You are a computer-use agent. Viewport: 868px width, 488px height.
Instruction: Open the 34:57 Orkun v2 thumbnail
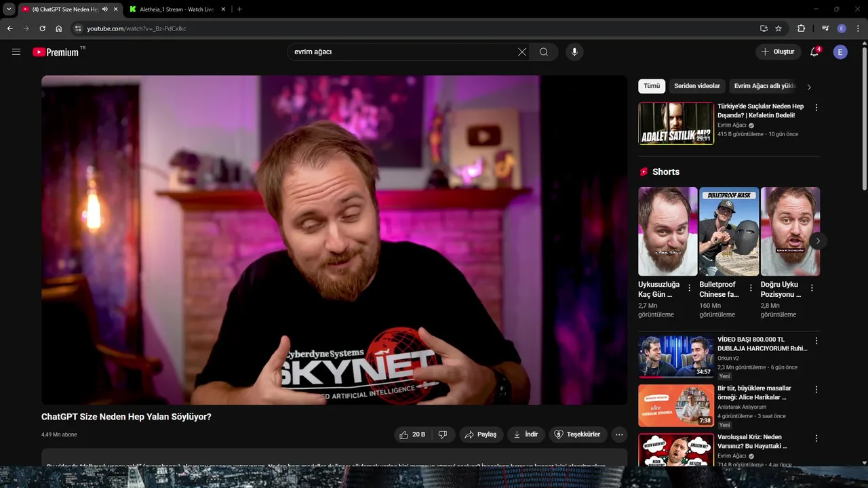[x=676, y=357]
